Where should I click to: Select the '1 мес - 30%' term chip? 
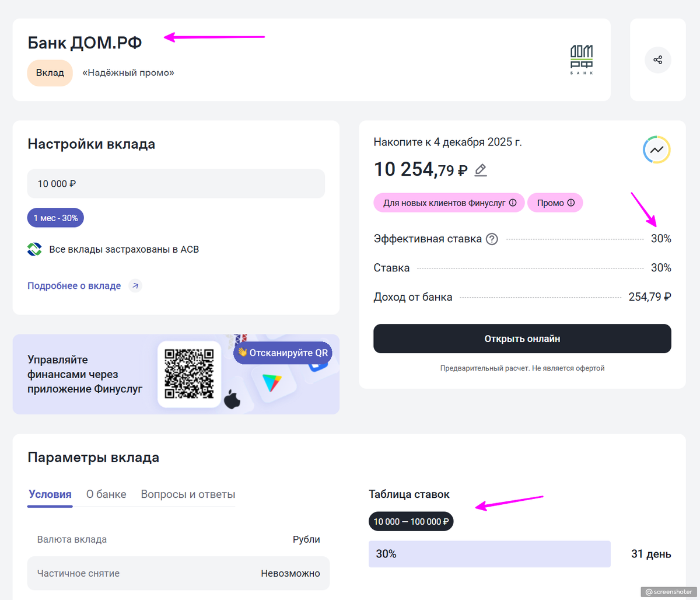pos(55,218)
